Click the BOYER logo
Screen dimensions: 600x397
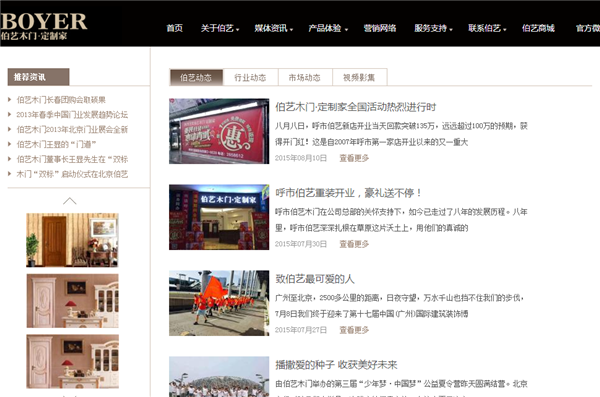[x=44, y=26]
